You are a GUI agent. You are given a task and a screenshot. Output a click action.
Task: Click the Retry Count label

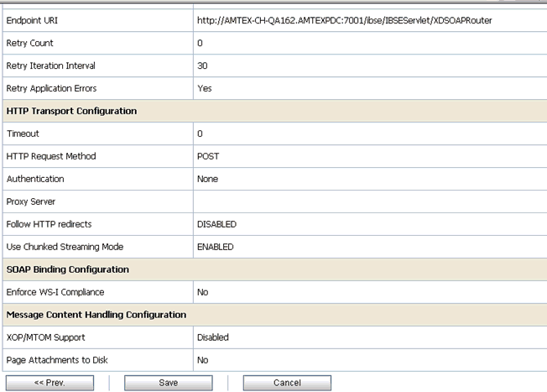tap(29, 43)
